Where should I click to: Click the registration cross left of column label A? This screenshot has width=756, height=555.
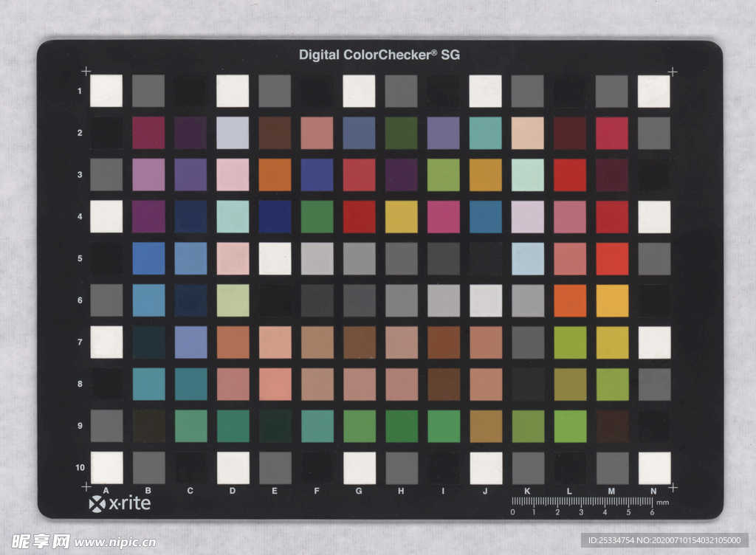click(x=86, y=486)
